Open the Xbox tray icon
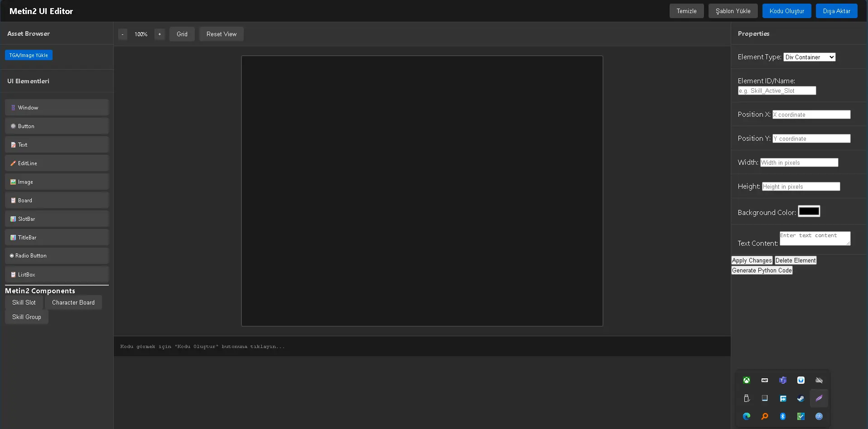The image size is (868, 429). pos(747,380)
